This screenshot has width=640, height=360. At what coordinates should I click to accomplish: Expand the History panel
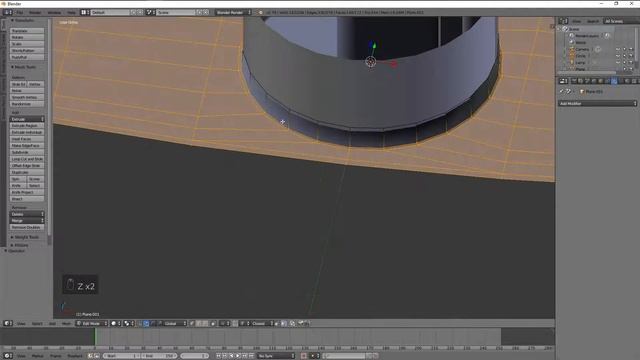[x=20, y=245]
